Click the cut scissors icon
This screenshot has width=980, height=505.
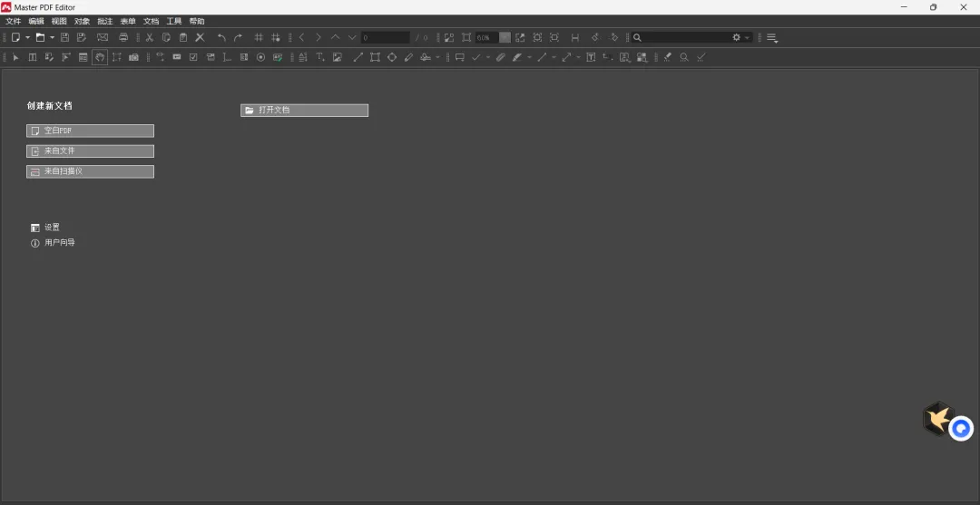(x=150, y=37)
